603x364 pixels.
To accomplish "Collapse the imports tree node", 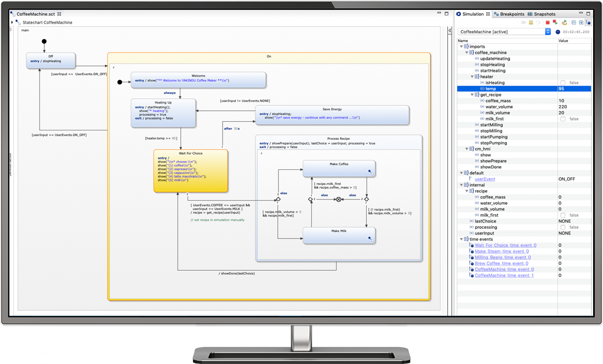I will 462,46.
